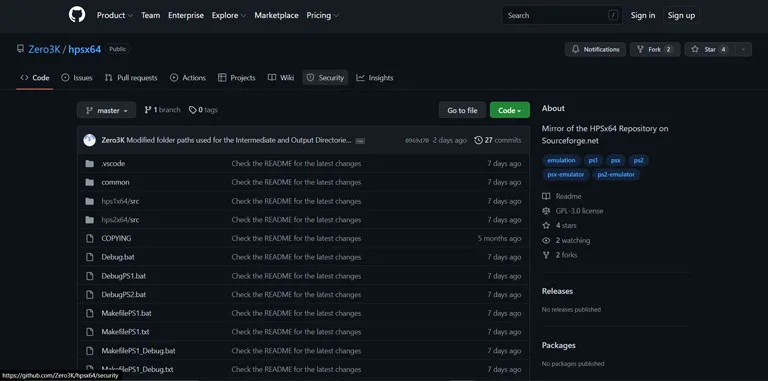The image size is (768, 381).
Task: Expand the Pricing dropdown
Action: 323,15
